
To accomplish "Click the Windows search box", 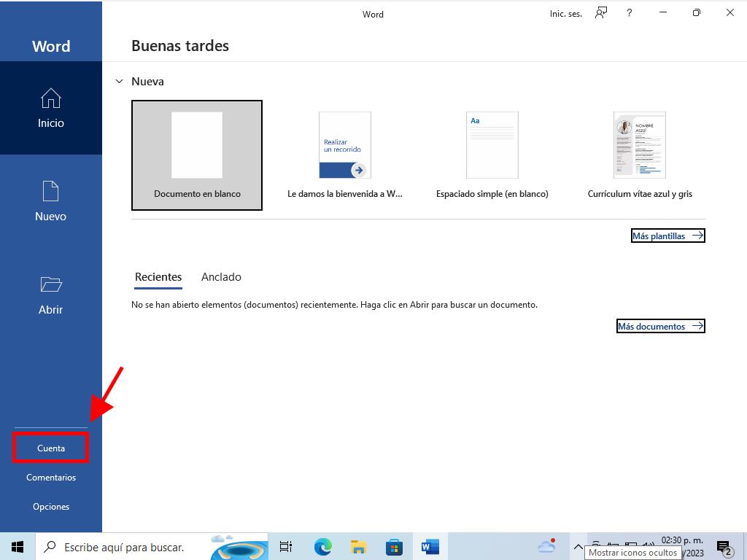I will [124, 547].
